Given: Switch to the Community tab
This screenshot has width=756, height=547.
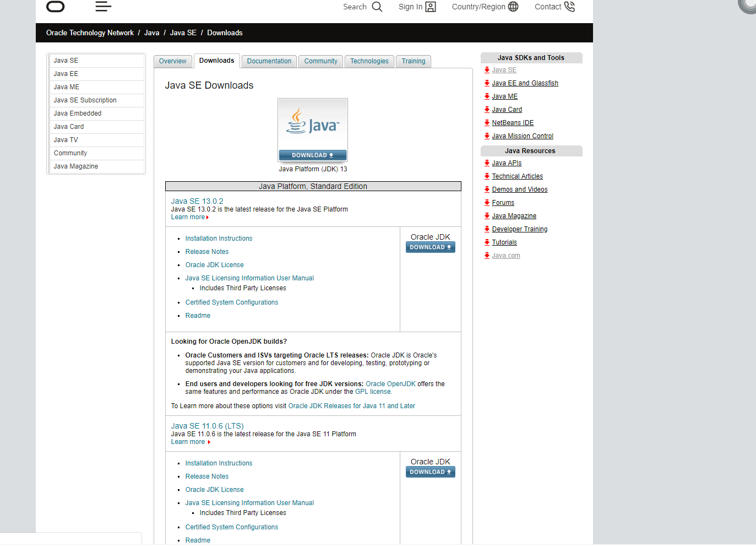Looking at the screenshot, I should coord(320,61).
